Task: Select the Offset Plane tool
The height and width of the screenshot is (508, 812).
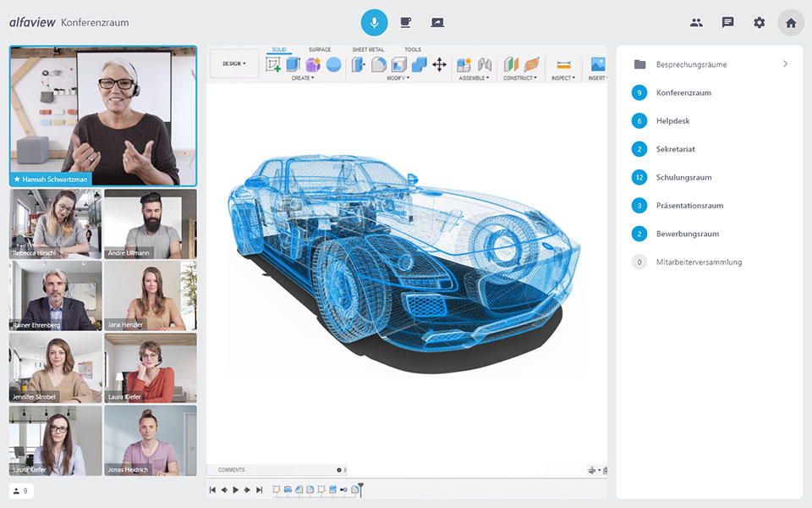Action: pyautogui.click(x=511, y=64)
